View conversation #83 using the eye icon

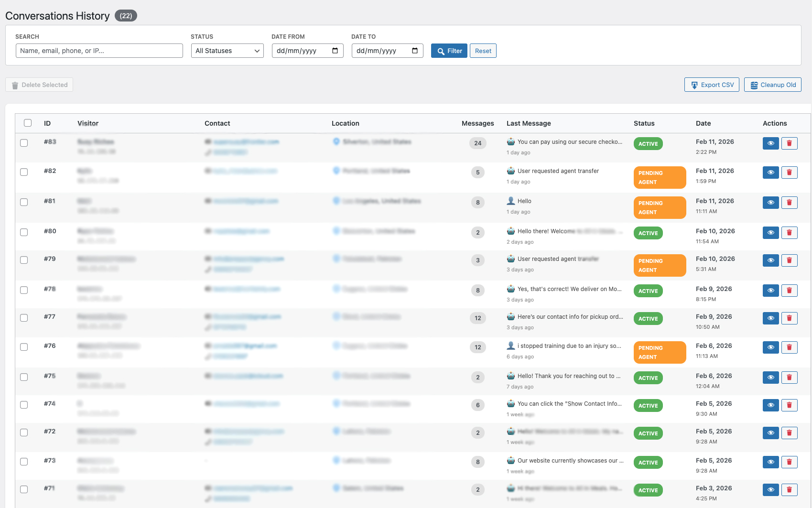(x=770, y=143)
